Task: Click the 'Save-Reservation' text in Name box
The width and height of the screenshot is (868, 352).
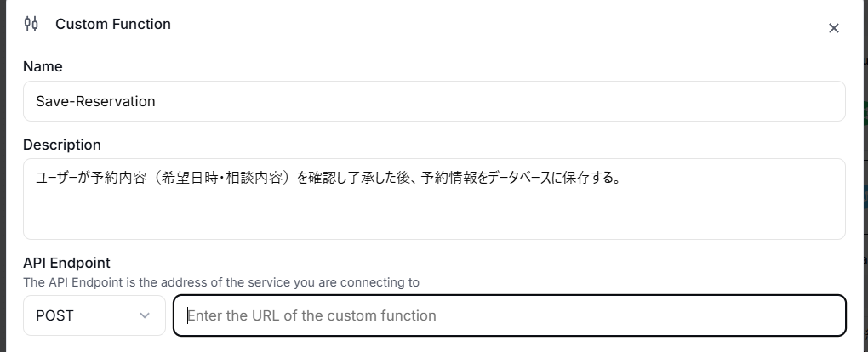Action: [x=95, y=101]
